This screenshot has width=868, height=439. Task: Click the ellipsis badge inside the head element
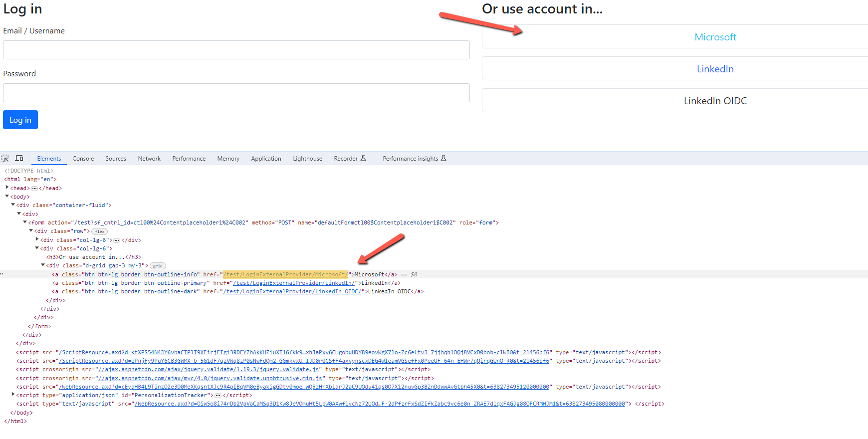[34, 189]
